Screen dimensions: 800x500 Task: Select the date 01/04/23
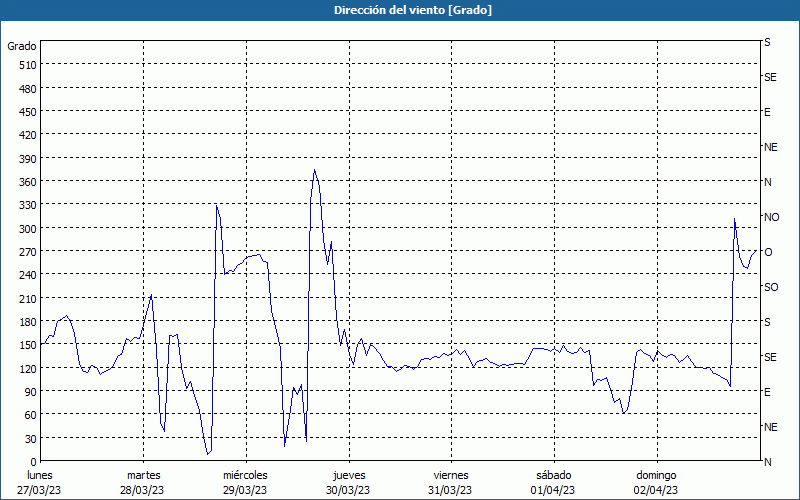[553, 490]
